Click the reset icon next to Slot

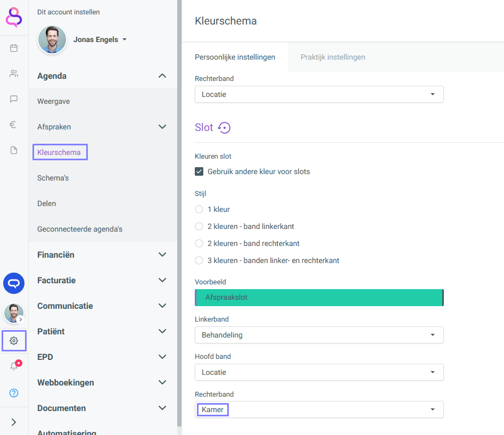[225, 128]
